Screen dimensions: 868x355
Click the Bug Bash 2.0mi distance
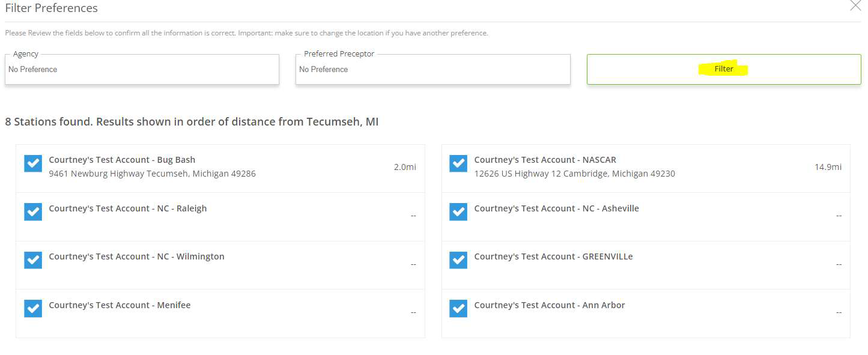click(405, 167)
